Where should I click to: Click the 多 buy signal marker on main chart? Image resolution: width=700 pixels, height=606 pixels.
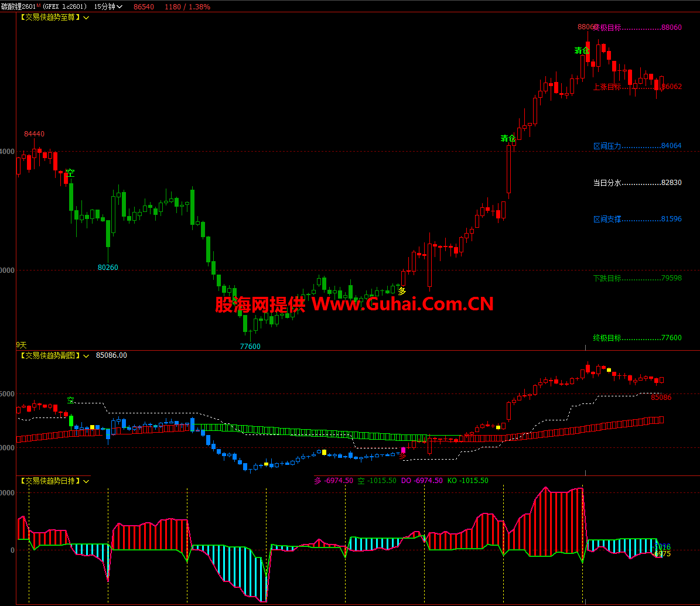point(402,290)
